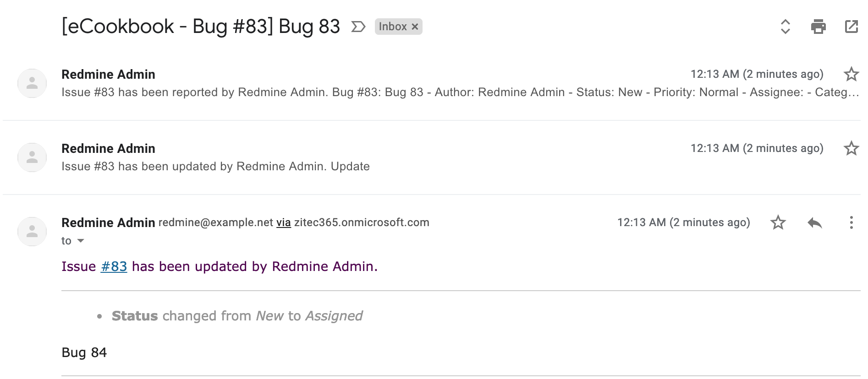868x379 pixels.
Task: Reply to the latest Redmine Admin message
Action: (x=814, y=223)
